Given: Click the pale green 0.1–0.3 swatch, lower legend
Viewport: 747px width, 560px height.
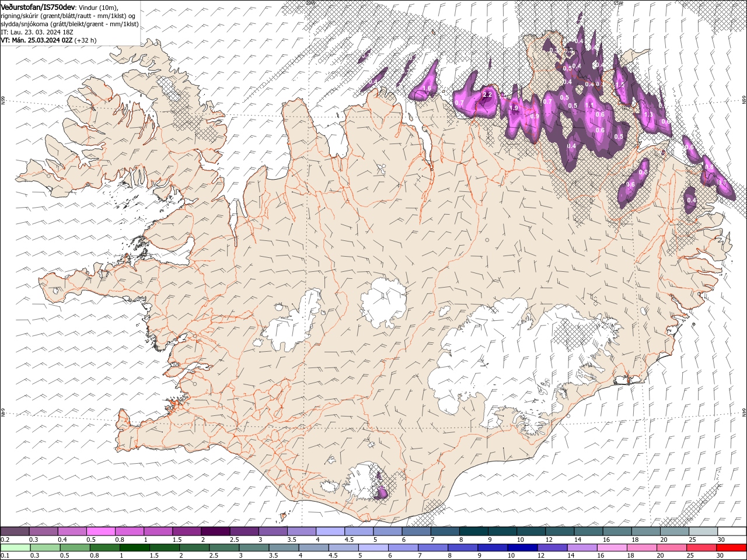Looking at the screenshot, I should click(x=15, y=548).
